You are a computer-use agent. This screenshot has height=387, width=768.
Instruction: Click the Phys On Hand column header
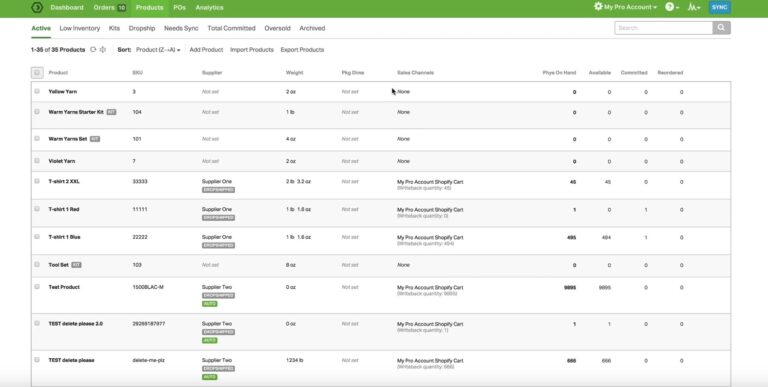[559, 73]
